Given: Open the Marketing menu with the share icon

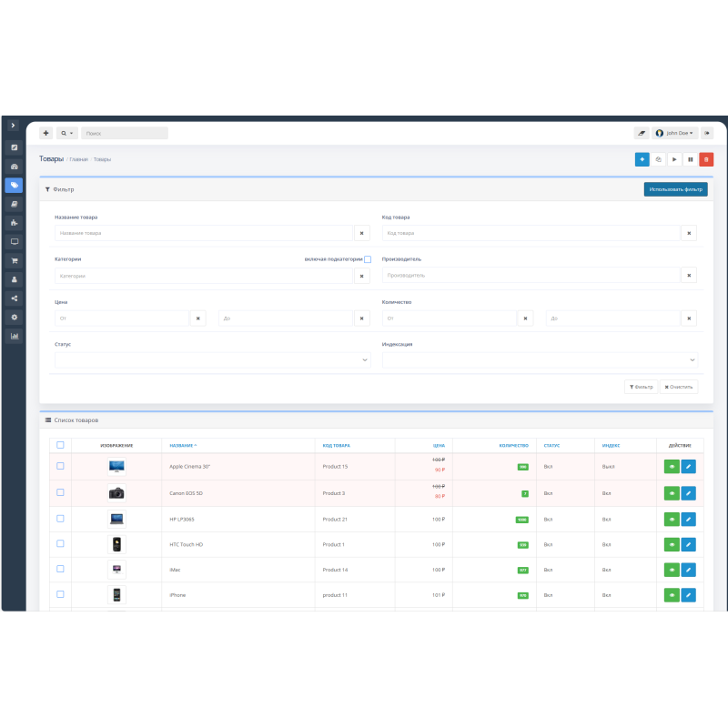Looking at the screenshot, I should pyautogui.click(x=13, y=298).
